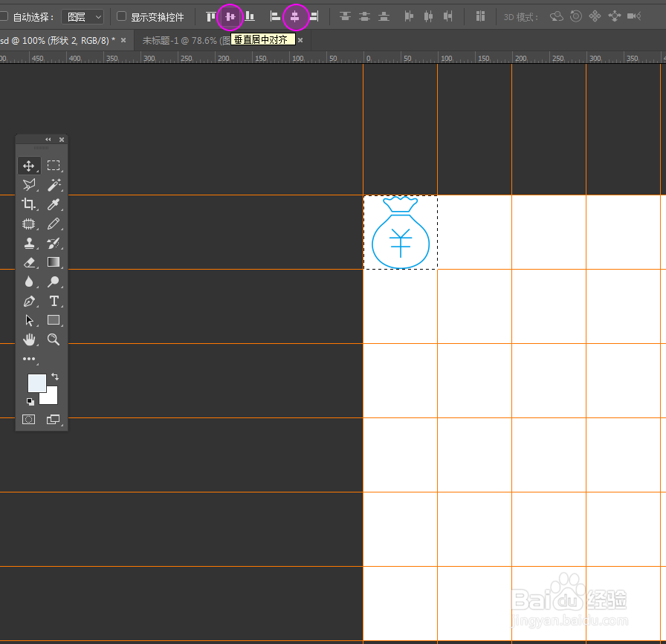Distribute layers by vertical centers

[364, 16]
